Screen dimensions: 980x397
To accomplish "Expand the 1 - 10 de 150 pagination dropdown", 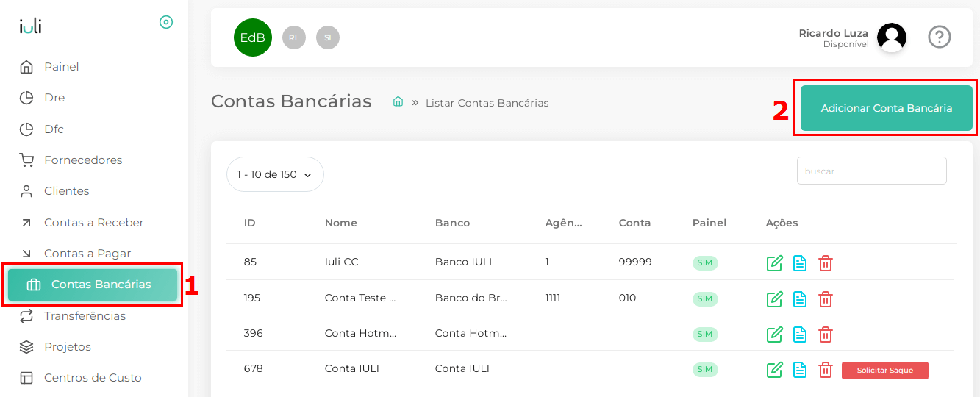I will 275,174.
